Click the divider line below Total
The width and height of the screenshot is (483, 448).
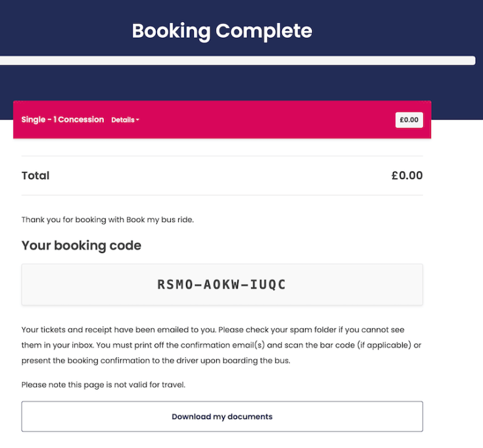222,195
